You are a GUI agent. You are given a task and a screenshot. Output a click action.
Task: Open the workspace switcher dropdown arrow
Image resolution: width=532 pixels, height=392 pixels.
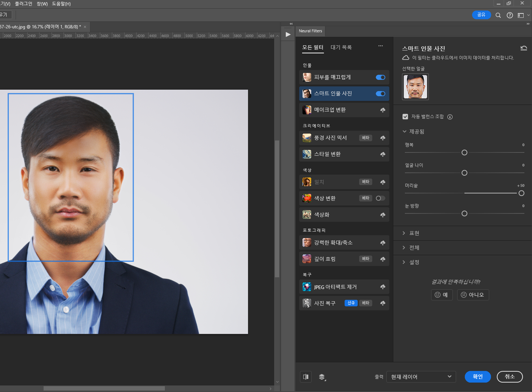click(528, 15)
